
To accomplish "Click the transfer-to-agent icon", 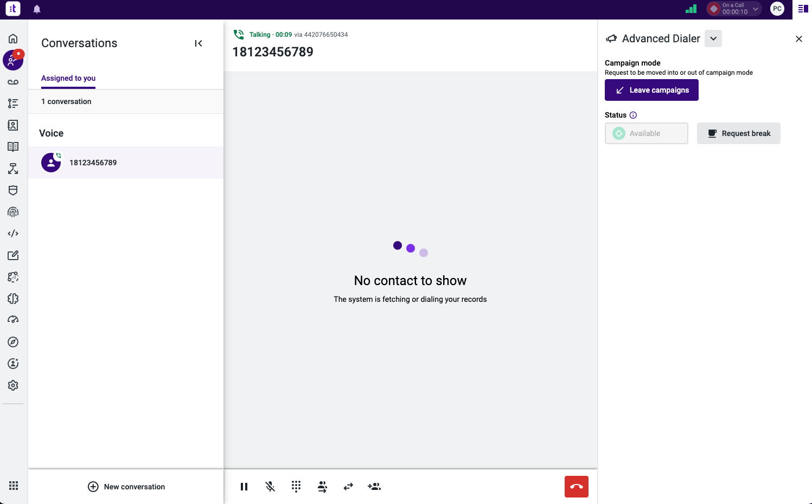I will coord(322,487).
